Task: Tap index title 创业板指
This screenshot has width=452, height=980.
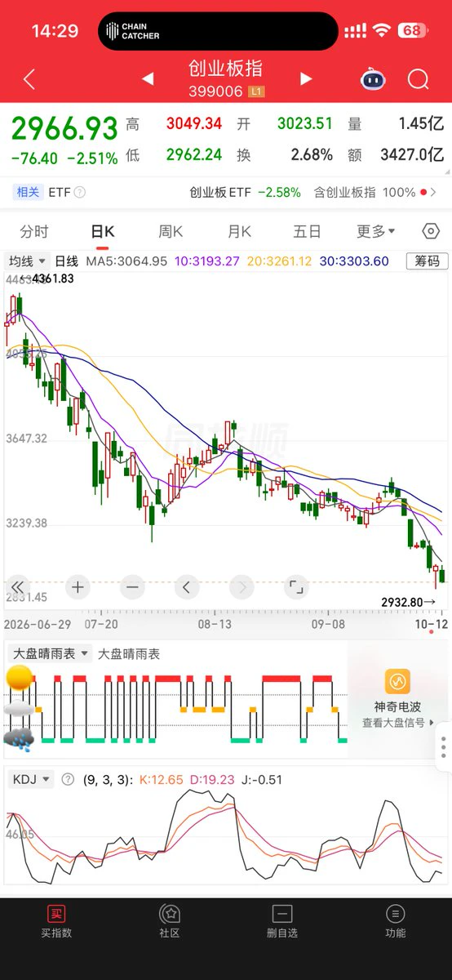Action: [x=226, y=68]
